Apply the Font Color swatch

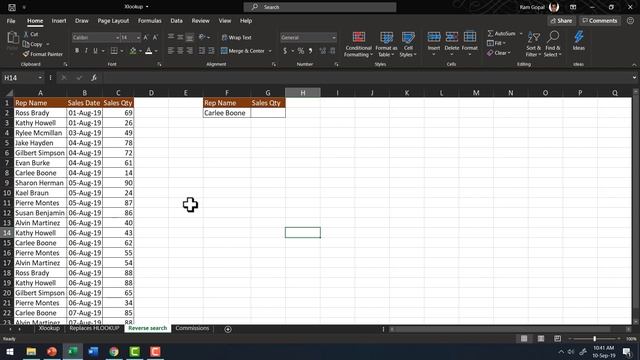(x=149, y=51)
